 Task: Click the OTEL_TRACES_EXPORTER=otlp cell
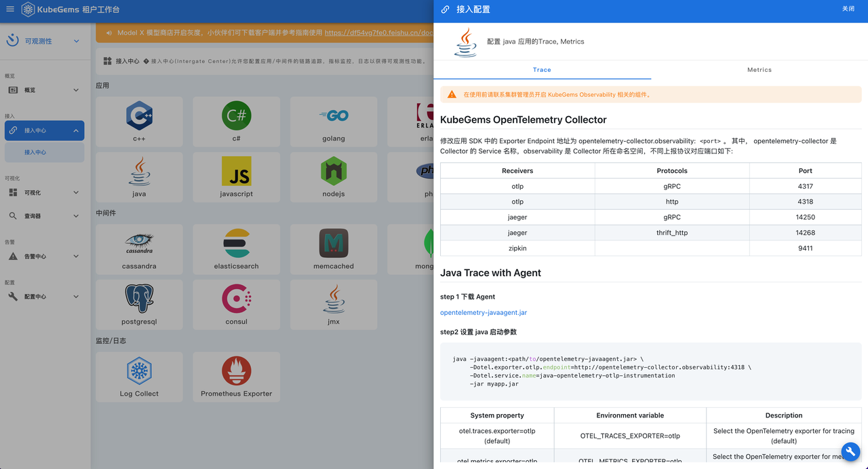click(630, 436)
